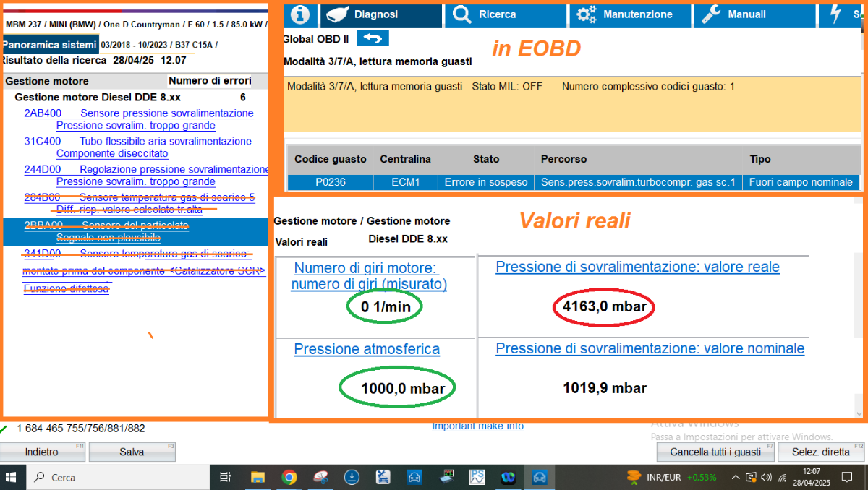Click the Componente diseccitato description
Image resolution: width=868 pixels, height=490 pixels.
point(112,153)
